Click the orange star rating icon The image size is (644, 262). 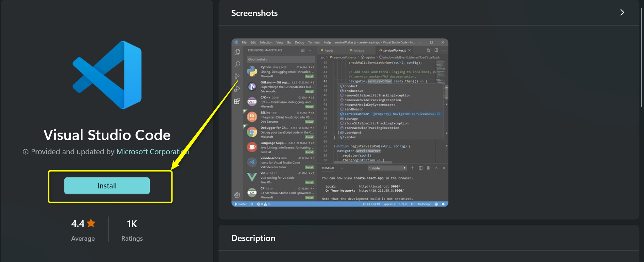(91, 223)
